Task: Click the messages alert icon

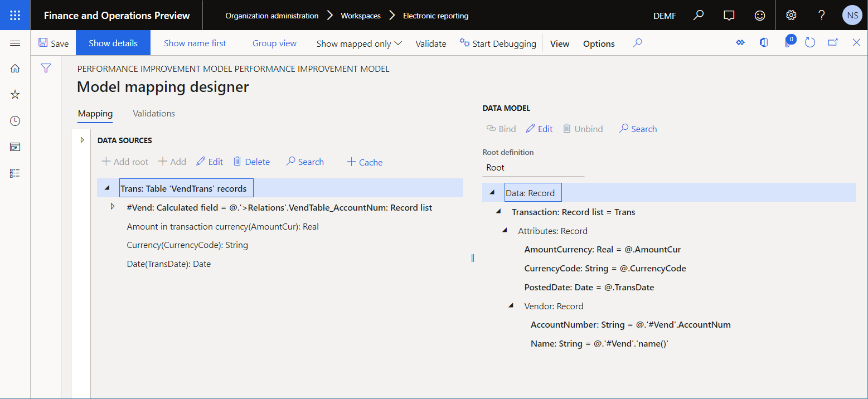Action: coord(729,15)
